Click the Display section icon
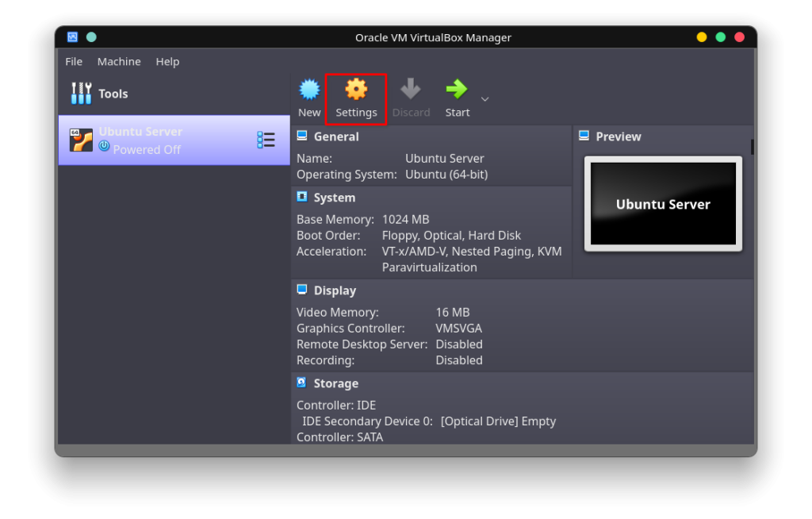Viewport: 812px width, 519px height. point(301,290)
